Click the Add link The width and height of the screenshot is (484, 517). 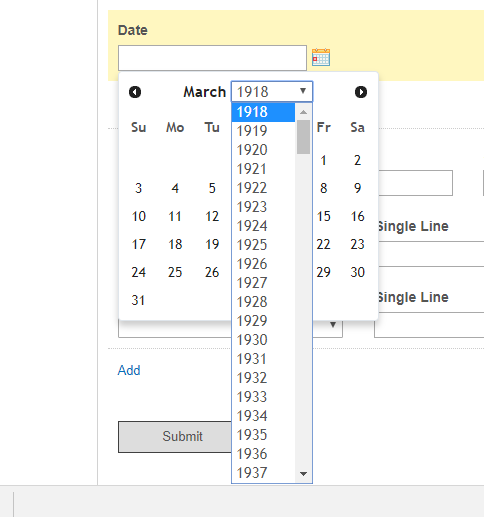(129, 370)
